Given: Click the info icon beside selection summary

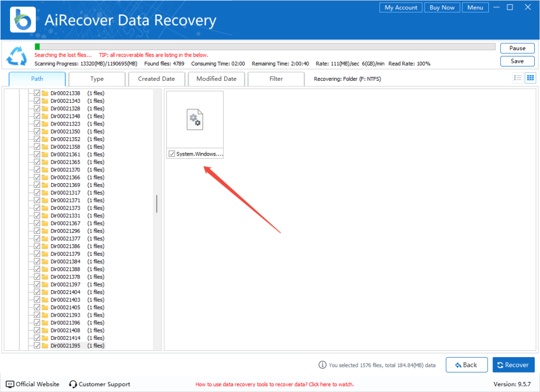Looking at the screenshot, I should [x=322, y=365].
